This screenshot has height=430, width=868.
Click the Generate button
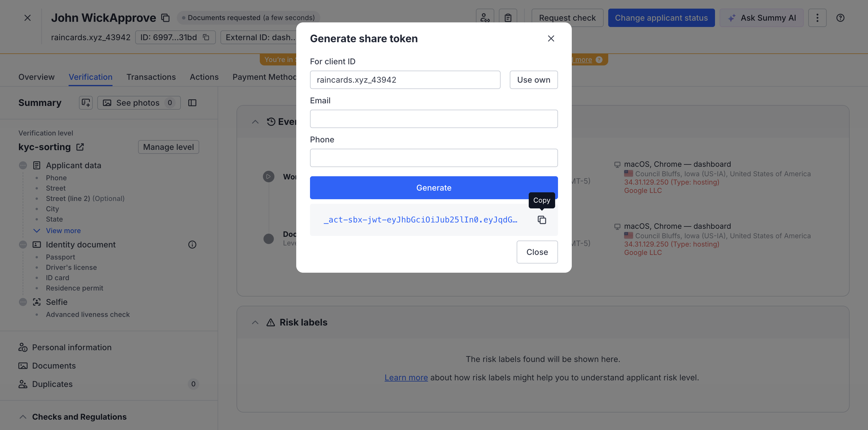coord(434,188)
